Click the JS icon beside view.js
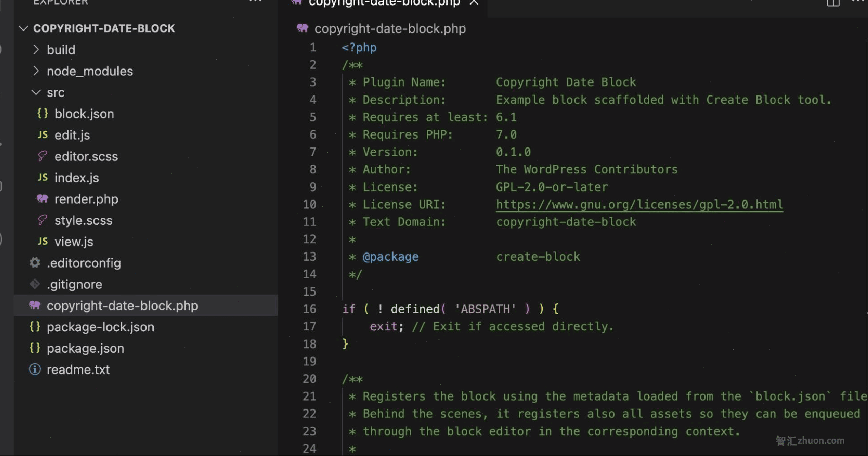Viewport: 868px width, 456px height. pyautogui.click(x=43, y=241)
